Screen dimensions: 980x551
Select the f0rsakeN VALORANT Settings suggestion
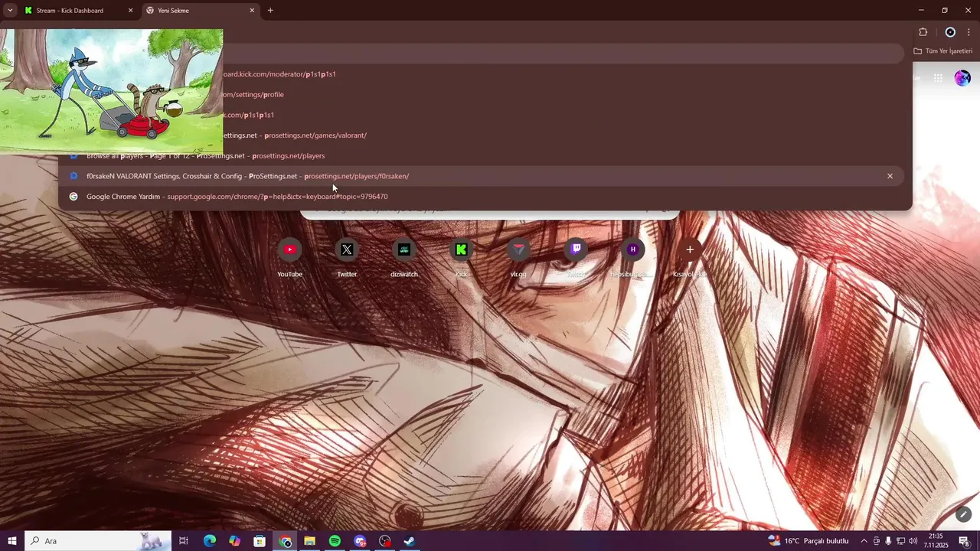[482, 176]
